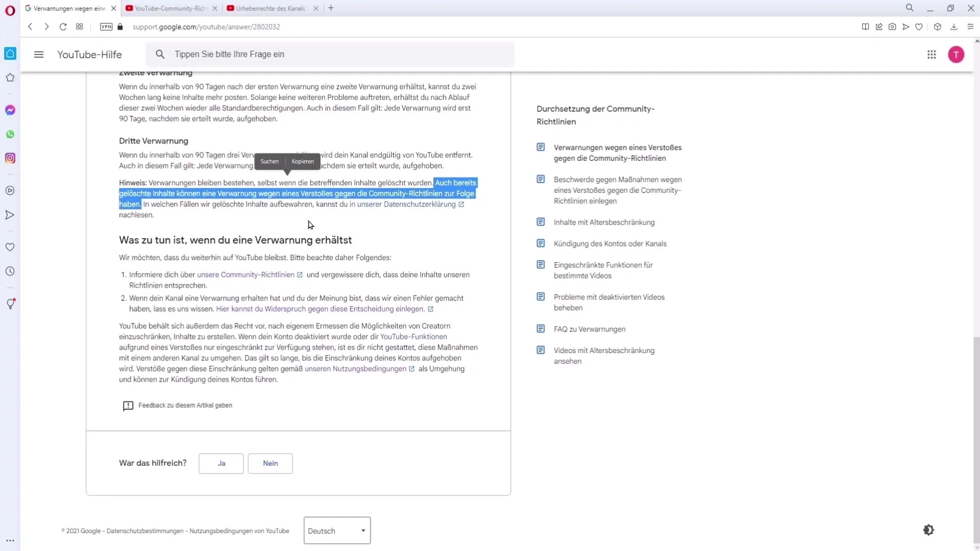Open the Google apps grid

(x=932, y=55)
